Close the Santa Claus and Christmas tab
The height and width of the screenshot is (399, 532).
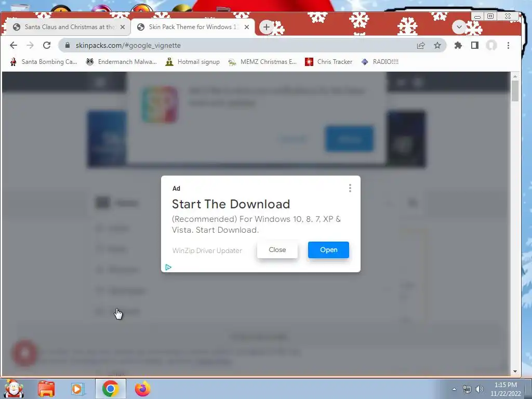123,27
